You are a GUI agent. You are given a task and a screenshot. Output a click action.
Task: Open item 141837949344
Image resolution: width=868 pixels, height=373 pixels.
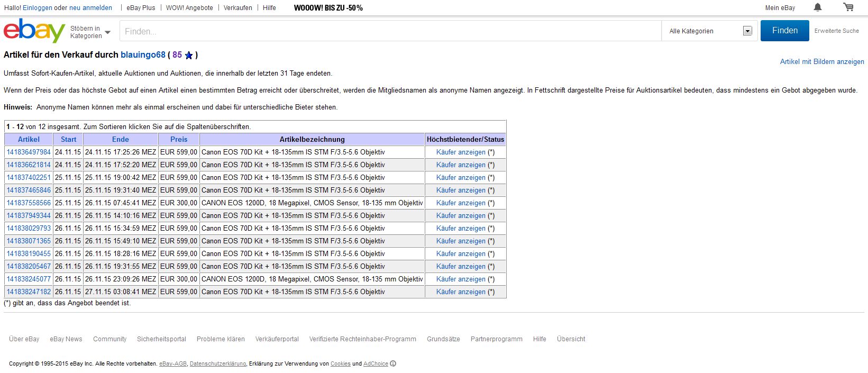tap(29, 215)
